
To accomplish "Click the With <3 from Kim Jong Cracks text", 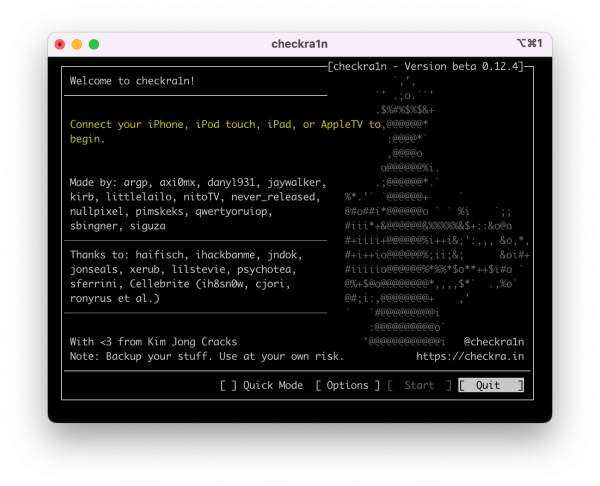I will coord(153,342).
